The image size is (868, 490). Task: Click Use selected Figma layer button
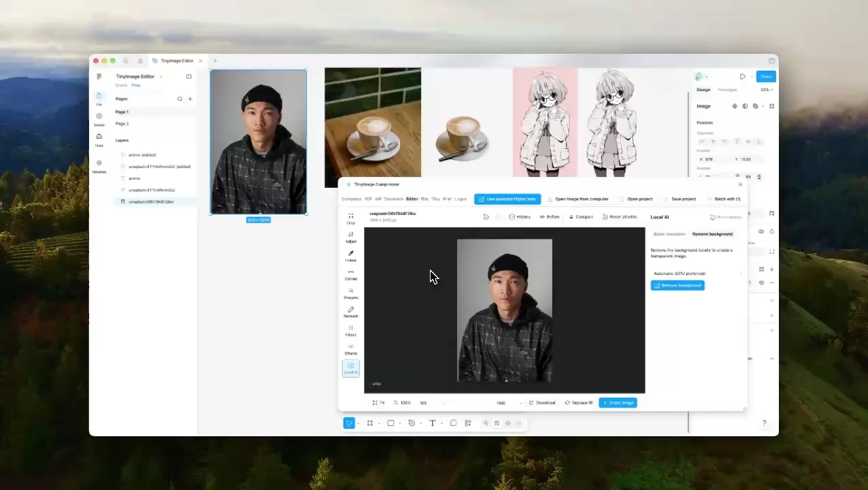pyautogui.click(x=507, y=199)
